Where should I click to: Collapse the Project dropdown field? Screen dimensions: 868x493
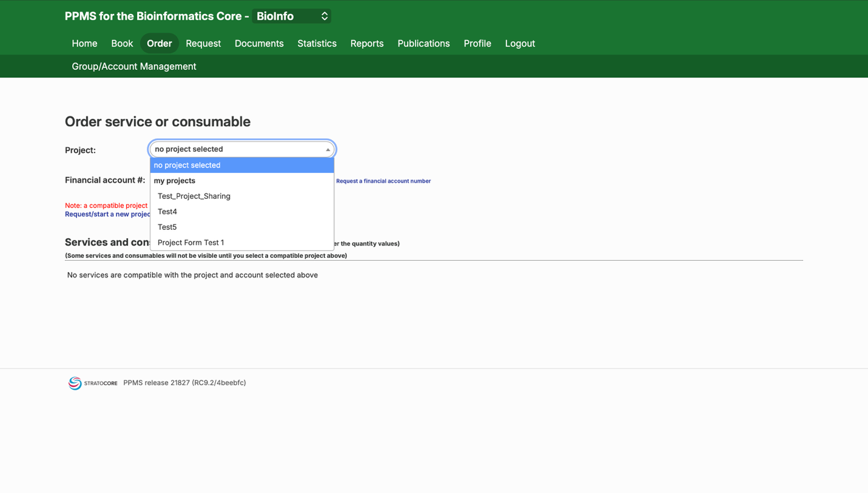(242, 149)
